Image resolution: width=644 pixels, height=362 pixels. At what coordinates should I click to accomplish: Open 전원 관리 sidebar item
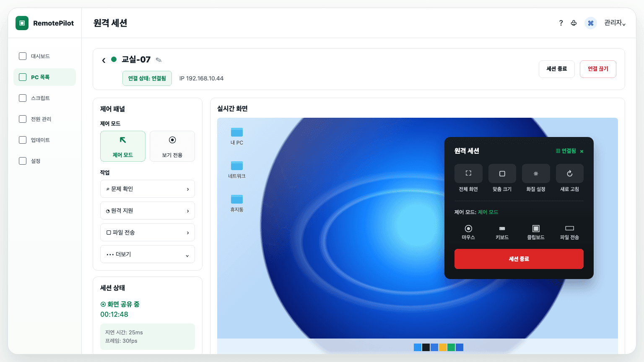click(x=45, y=119)
